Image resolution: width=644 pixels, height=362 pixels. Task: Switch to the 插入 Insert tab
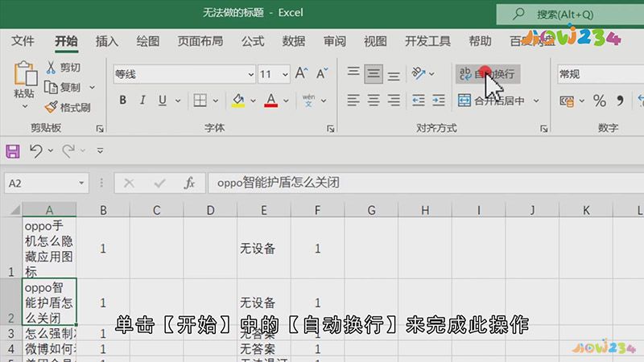(107, 41)
